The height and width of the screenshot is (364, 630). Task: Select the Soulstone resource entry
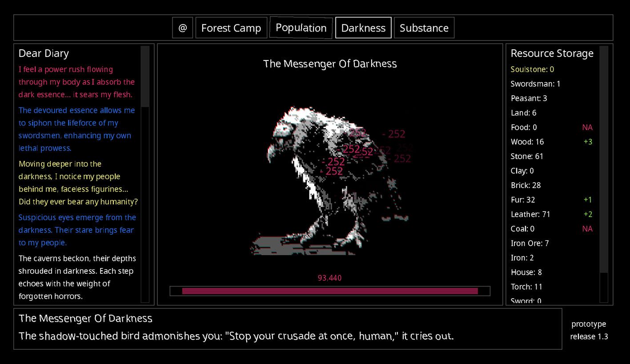[x=532, y=69]
